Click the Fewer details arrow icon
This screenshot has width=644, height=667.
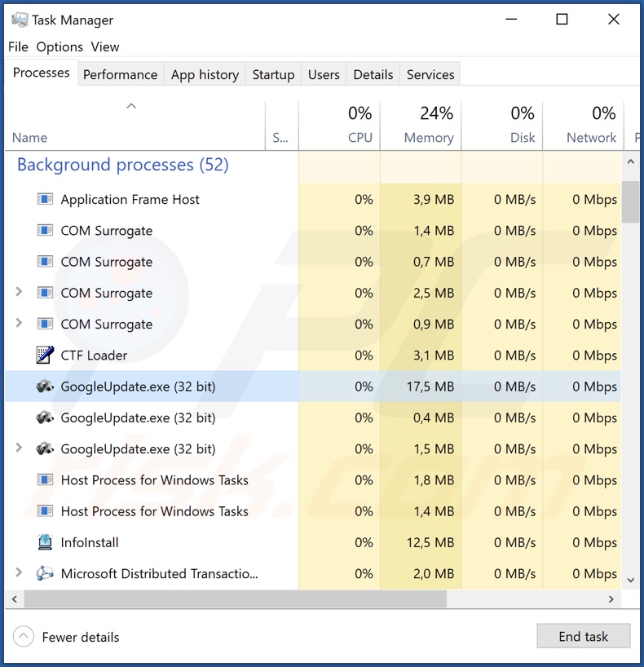24,637
